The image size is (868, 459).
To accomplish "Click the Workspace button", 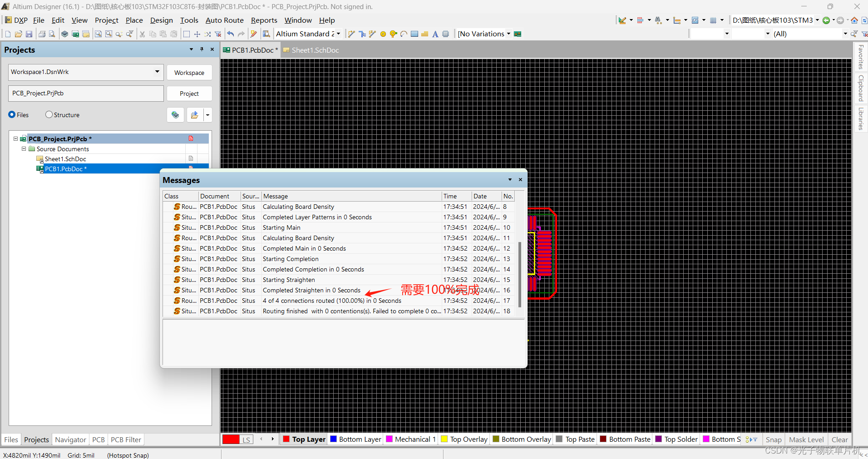I will click(x=189, y=73).
